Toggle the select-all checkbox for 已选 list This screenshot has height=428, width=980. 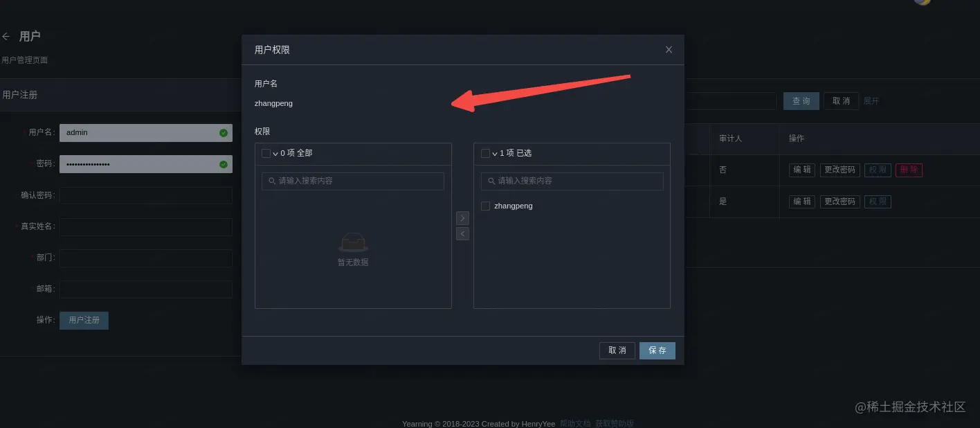click(485, 153)
